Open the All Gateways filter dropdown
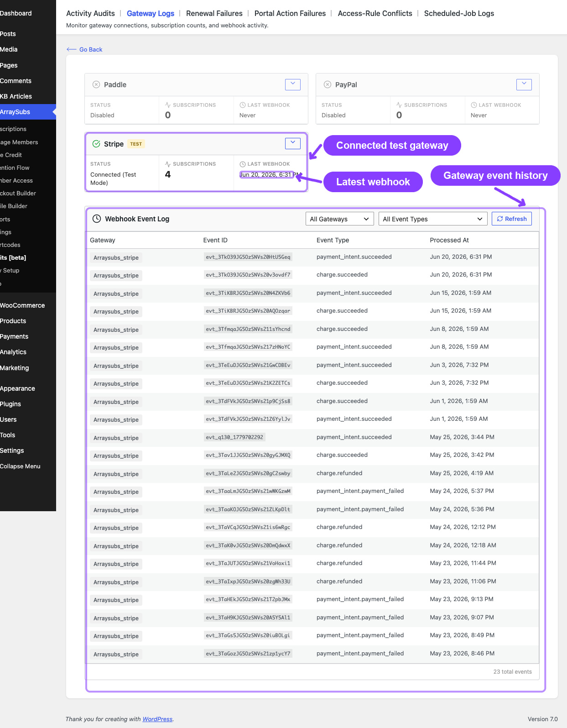567x728 pixels. click(x=339, y=219)
